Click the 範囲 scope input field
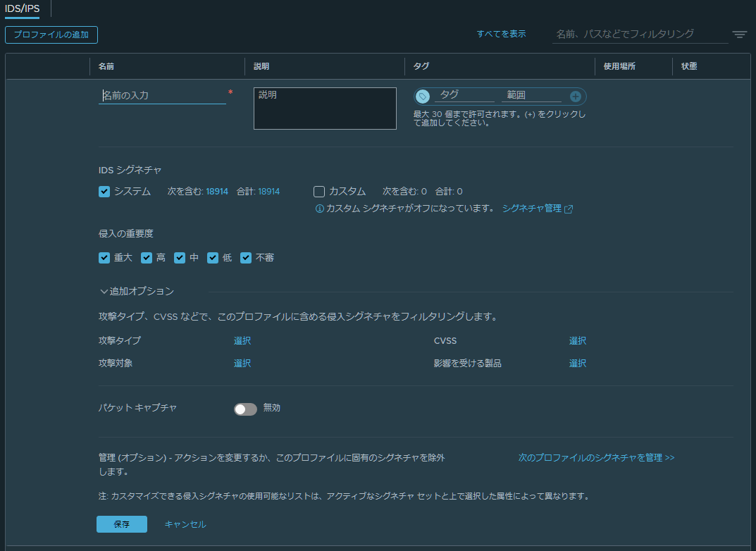This screenshot has width=756, height=551. point(531,95)
